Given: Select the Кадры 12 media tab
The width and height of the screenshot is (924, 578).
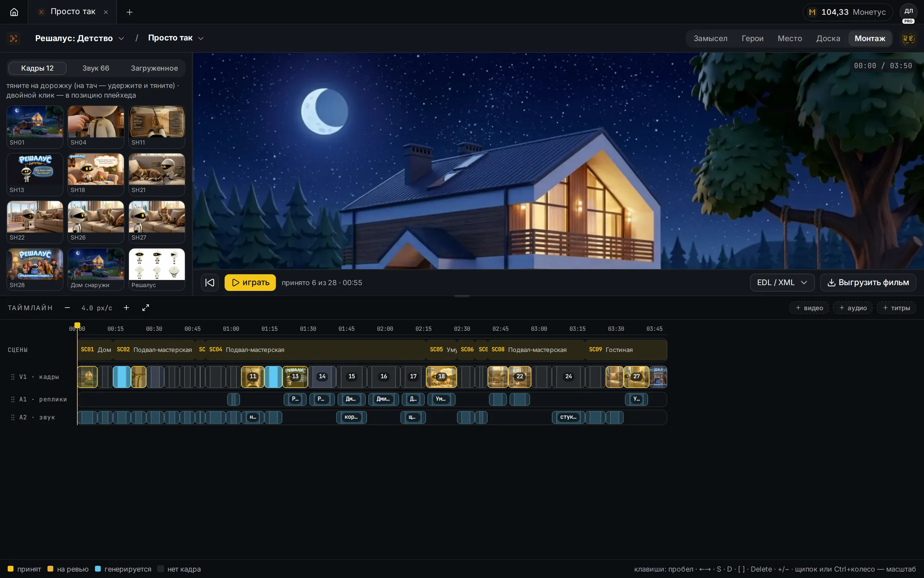Looking at the screenshot, I should (x=37, y=68).
